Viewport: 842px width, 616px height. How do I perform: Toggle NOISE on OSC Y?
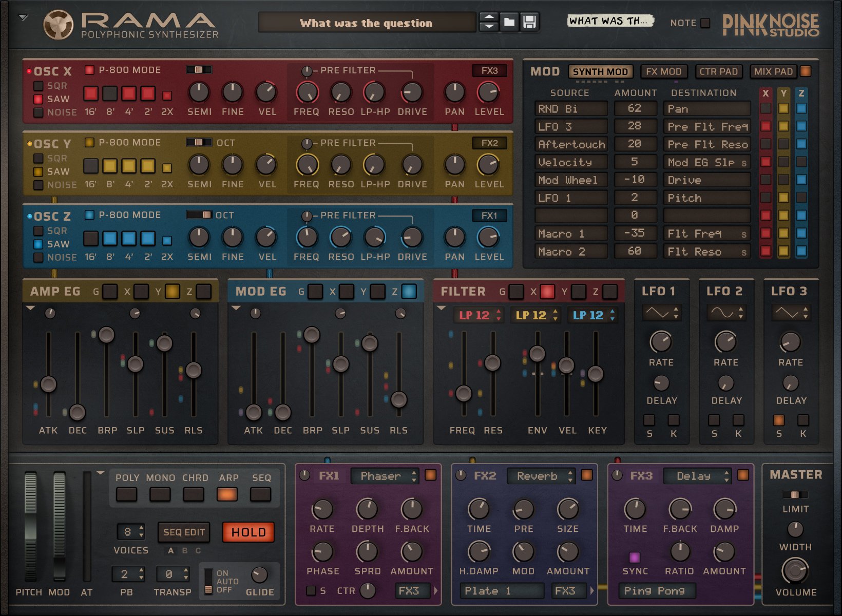tap(38, 185)
